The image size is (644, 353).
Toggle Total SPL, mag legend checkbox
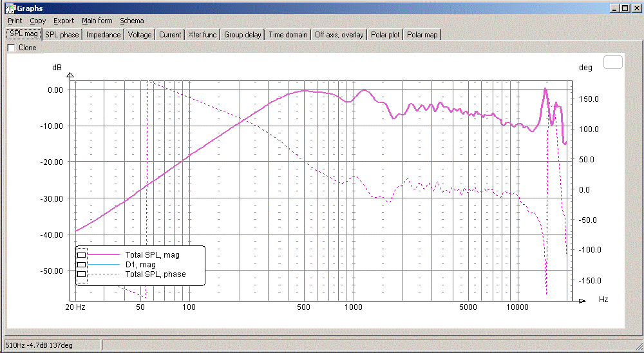pyautogui.click(x=82, y=255)
